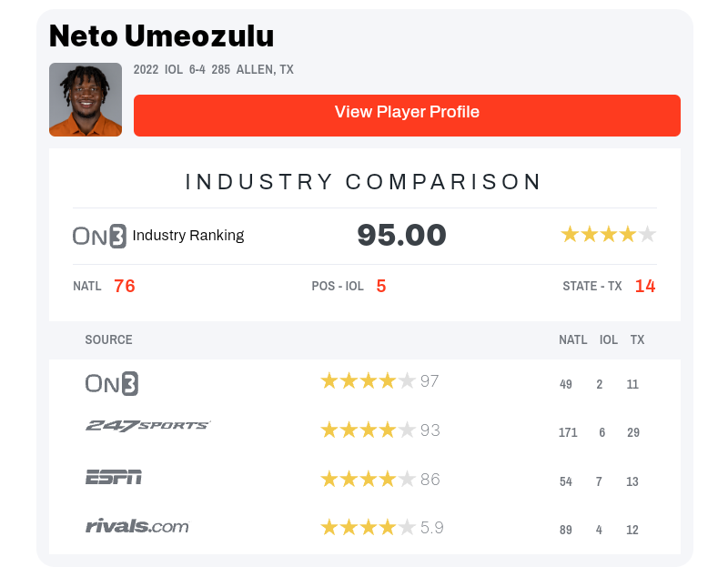Click the On3 row star rating
This screenshot has width=728, height=577.
tap(368, 381)
